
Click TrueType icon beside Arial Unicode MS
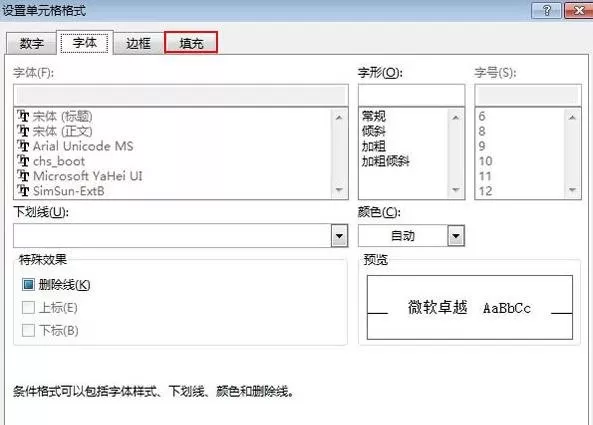(x=23, y=146)
